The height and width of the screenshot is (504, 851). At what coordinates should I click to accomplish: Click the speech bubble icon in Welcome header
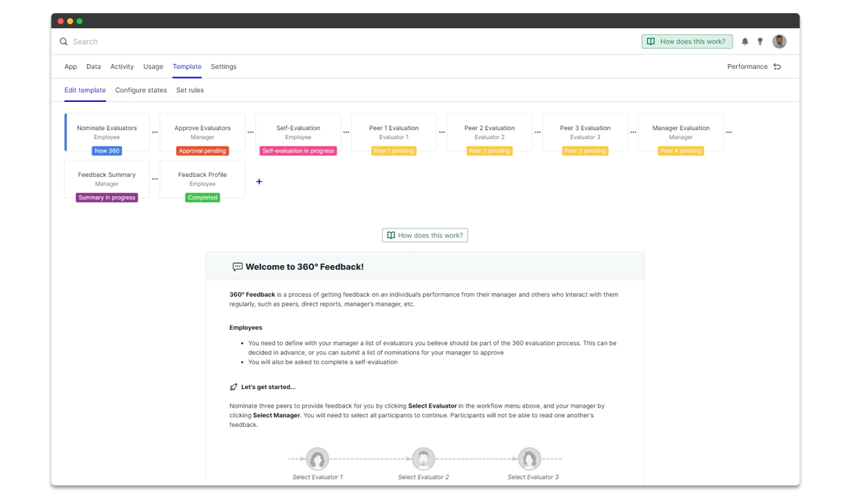(x=238, y=265)
